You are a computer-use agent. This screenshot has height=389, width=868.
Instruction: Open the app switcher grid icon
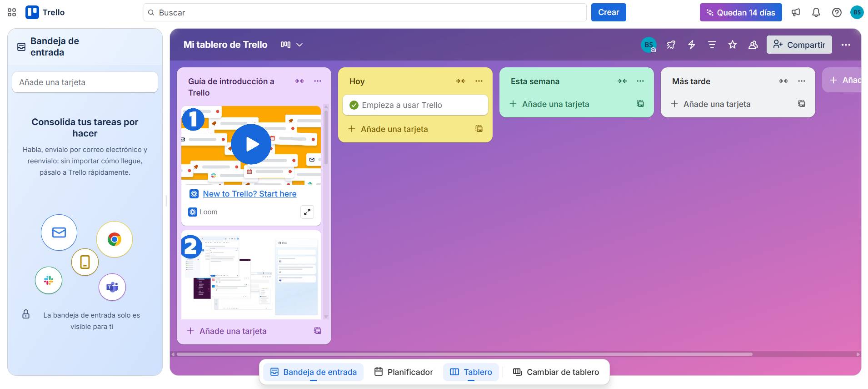click(12, 12)
